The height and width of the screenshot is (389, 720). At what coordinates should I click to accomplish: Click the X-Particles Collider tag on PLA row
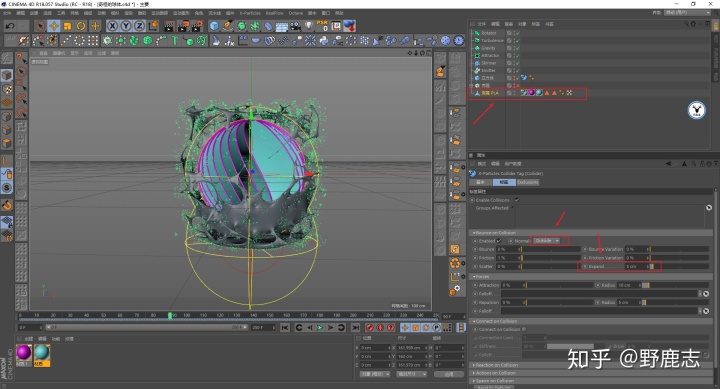[524, 93]
